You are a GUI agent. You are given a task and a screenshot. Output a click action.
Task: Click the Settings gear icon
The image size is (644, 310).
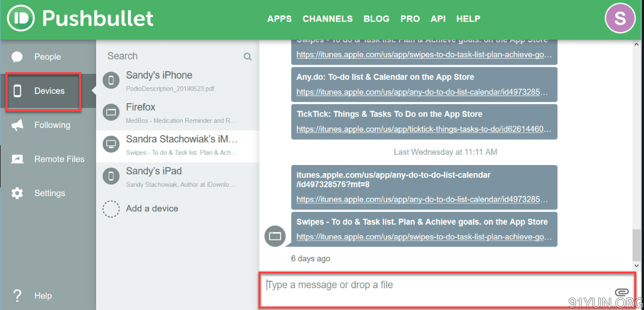tap(17, 193)
